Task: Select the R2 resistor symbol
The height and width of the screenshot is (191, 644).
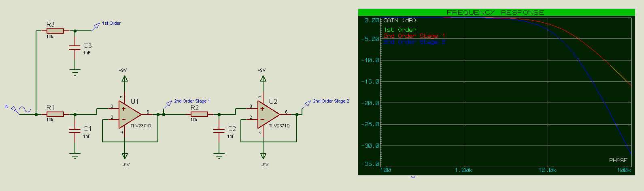Action: pos(200,114)
